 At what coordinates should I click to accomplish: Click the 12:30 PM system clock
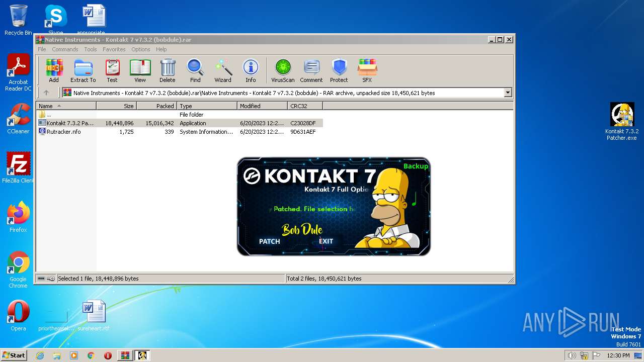coord(618,355)
